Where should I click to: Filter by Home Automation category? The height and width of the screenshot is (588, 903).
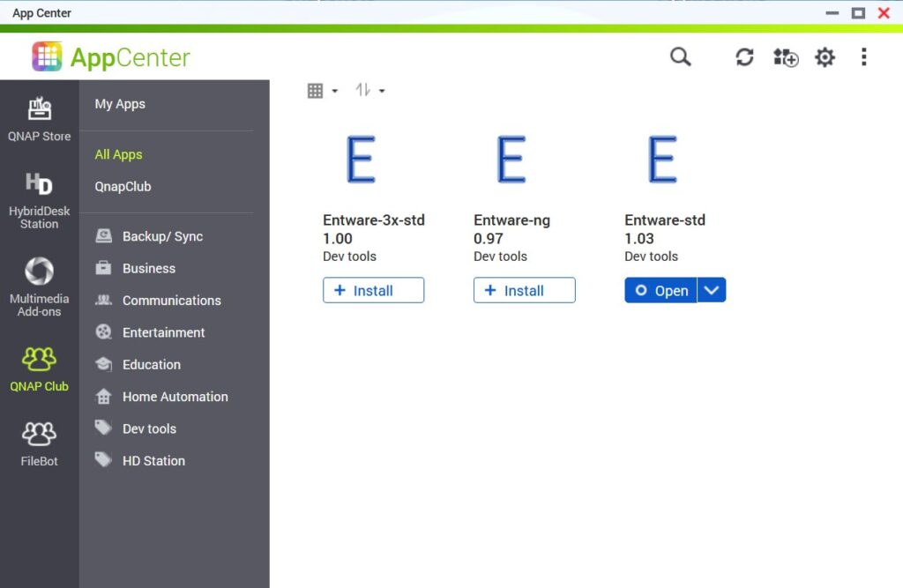(x=175, y=397)
